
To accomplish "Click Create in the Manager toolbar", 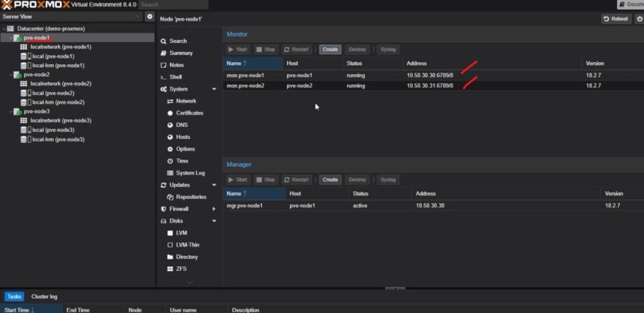I will 330,180.
